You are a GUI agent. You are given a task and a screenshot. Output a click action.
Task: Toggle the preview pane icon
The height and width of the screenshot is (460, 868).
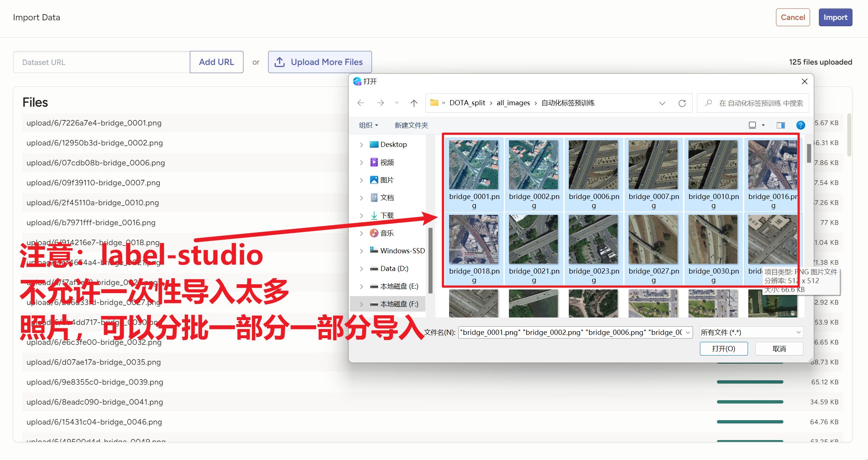point(780,125)
